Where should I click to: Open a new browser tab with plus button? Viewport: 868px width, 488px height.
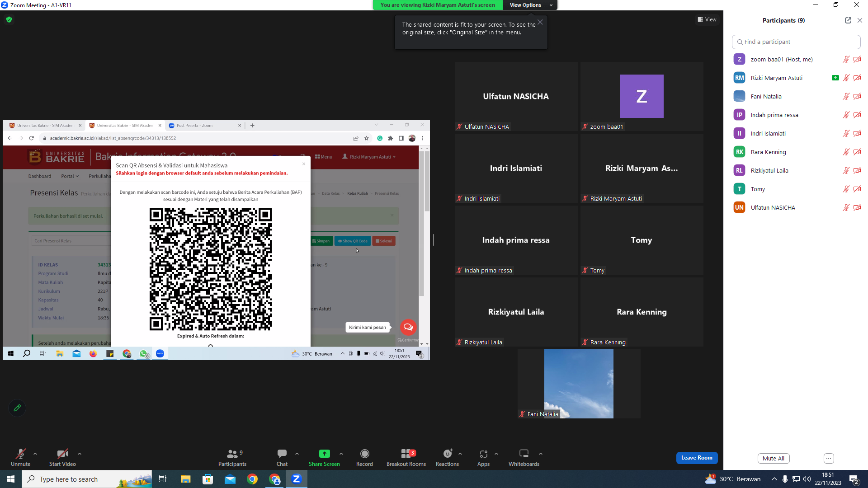[252, 126]
